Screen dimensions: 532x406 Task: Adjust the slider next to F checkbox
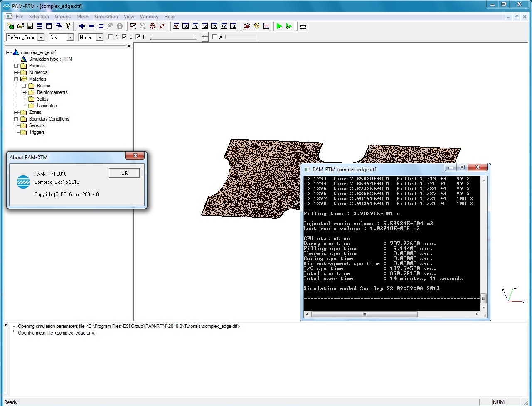173,37
